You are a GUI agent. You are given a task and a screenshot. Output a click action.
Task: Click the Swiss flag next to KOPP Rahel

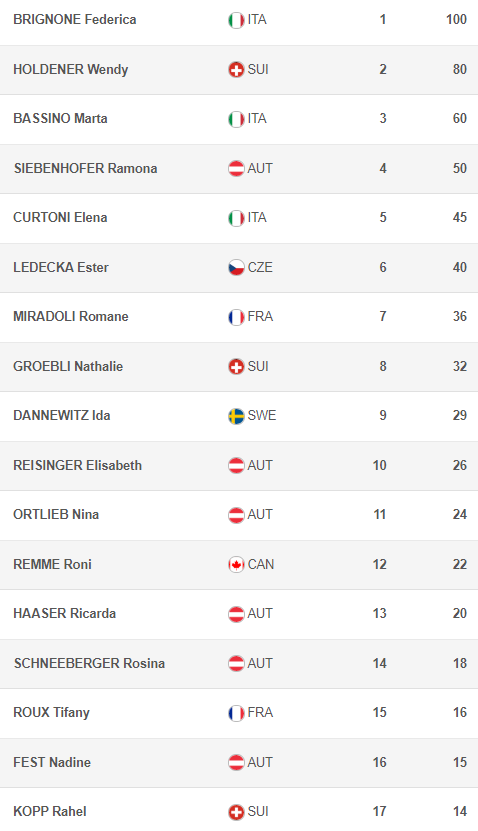tap(236, 812)
